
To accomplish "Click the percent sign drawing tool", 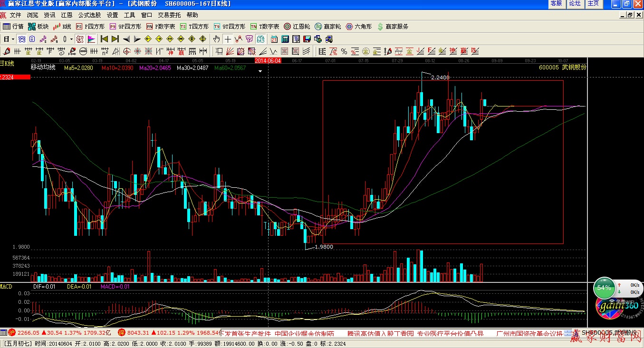I will pos(344,51).
